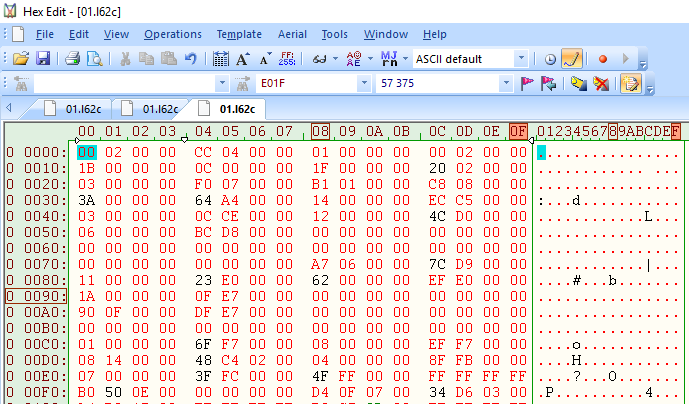Click decimal address field showing 57 375
689x404 pixels.
[438, 83]
